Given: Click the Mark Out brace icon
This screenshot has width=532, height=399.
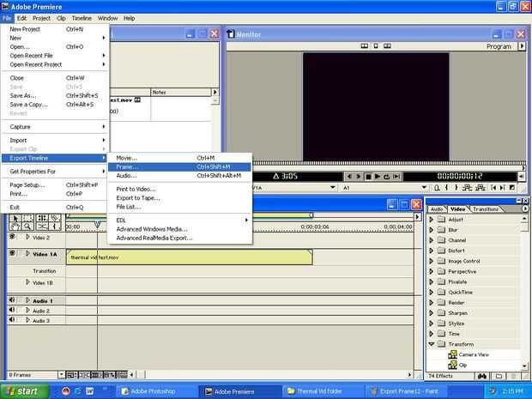Looking at the screenshot, I should click(x=456, y=188).
